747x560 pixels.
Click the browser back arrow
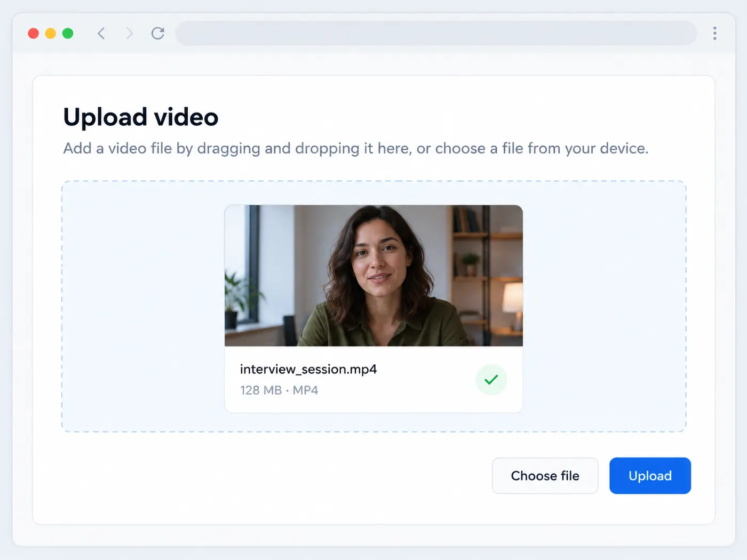tap(101, 34)
